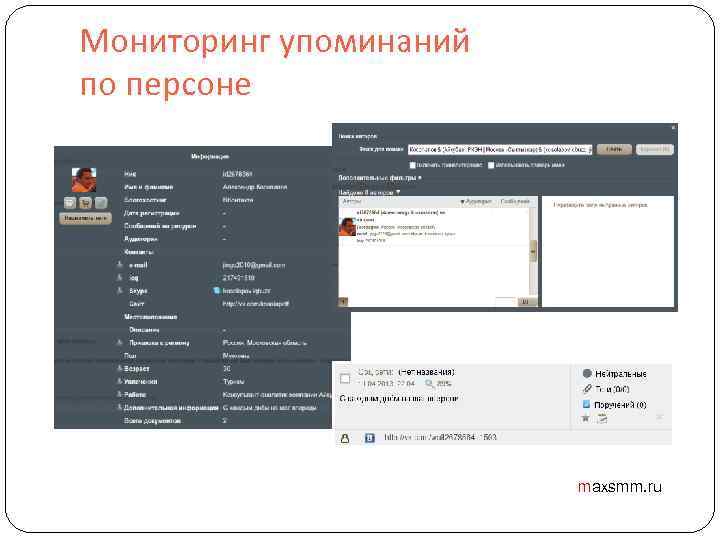Click the blue Skype icon before the Skype value
Viewport: 720px width, 540px height.
[x=217, y=291]
